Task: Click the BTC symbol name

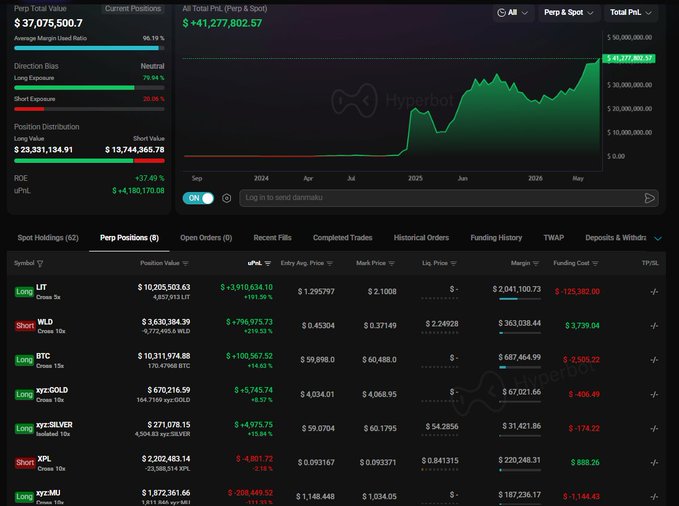Action: click(x=43, y=356)
